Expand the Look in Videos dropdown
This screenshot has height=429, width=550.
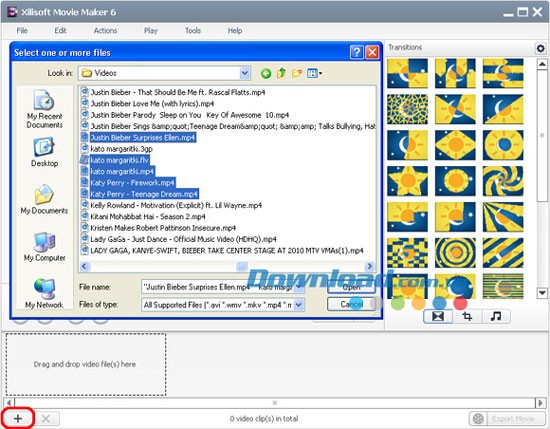245,73
